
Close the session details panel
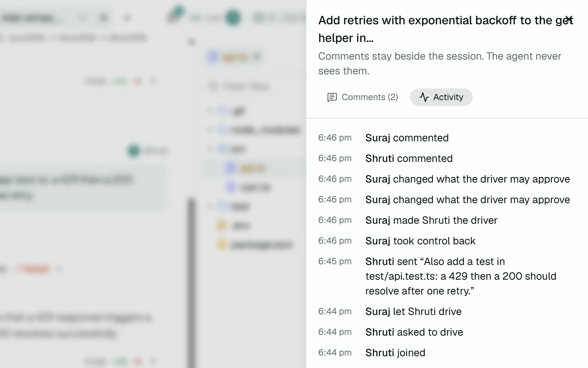tap(569, 19)
